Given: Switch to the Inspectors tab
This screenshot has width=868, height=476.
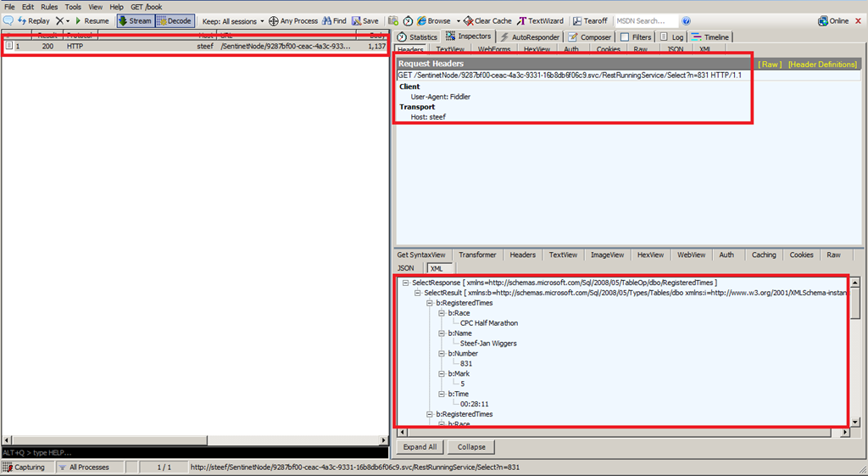Looking at the screenshot, I should 468,36.
